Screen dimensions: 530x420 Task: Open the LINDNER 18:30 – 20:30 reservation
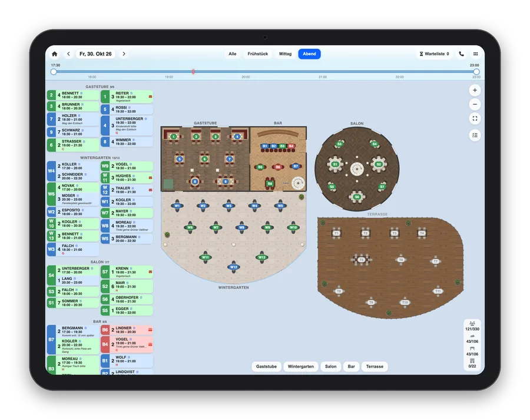[x=127, y=330]
